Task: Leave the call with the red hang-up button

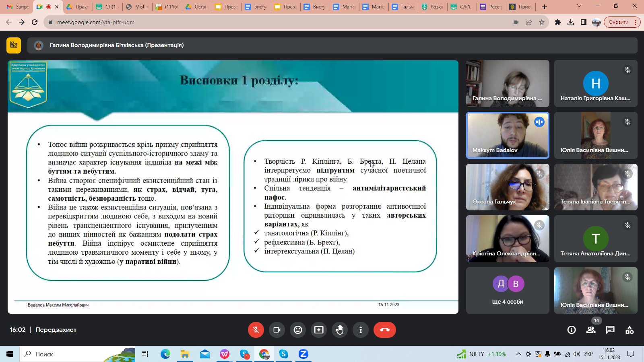Action: tap(384, 330)
